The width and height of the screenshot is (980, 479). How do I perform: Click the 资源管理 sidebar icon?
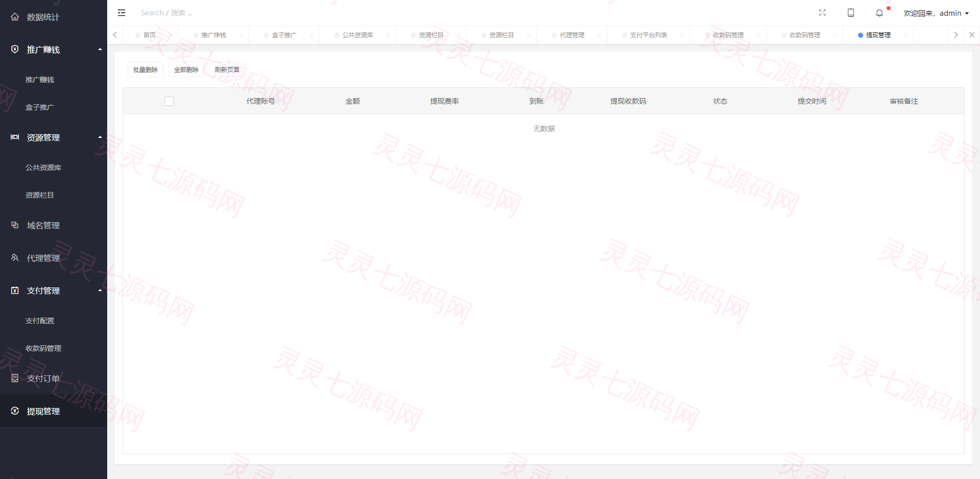(x=15, y=137)
